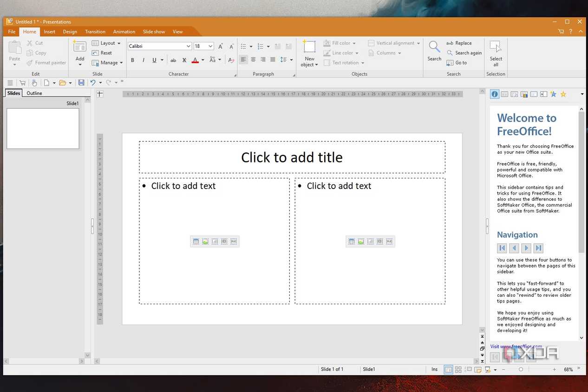Align paragraph text left
The height and width of the screenshot is (392, 588).
pyautogui.click(x=243, y=59)
